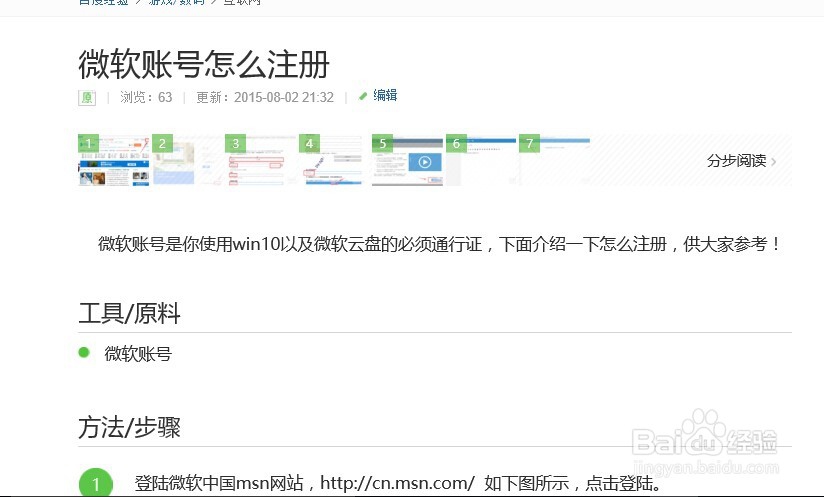
Task: Open step 5 thumbnail with play icon
Action: (408, 160)
